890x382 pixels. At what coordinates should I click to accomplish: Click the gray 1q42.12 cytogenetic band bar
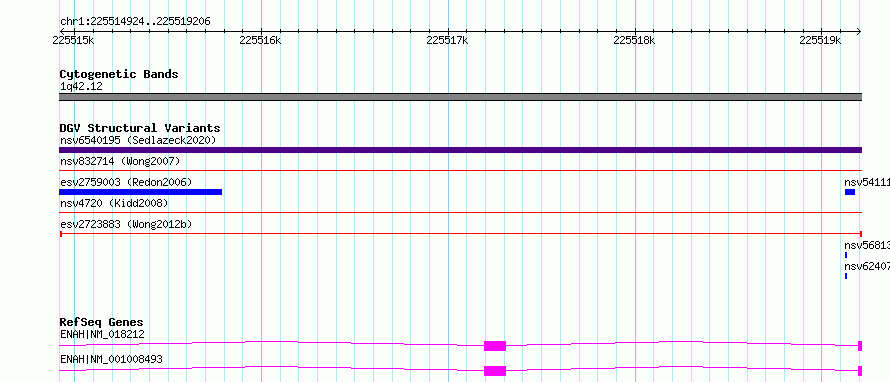click(460, 97)
